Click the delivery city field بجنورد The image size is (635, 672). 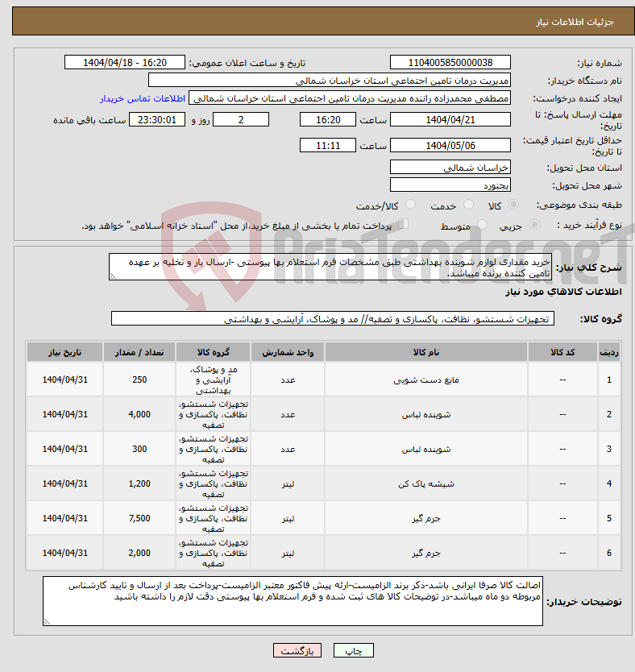pyautogui.click(x=450, y=185)
